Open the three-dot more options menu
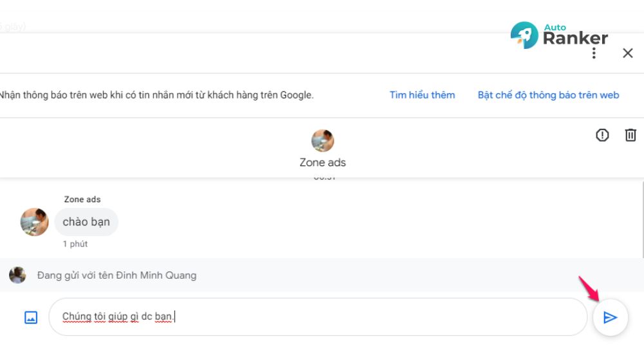Viewport: 644px width, 354px height. (x=594, y=53)
